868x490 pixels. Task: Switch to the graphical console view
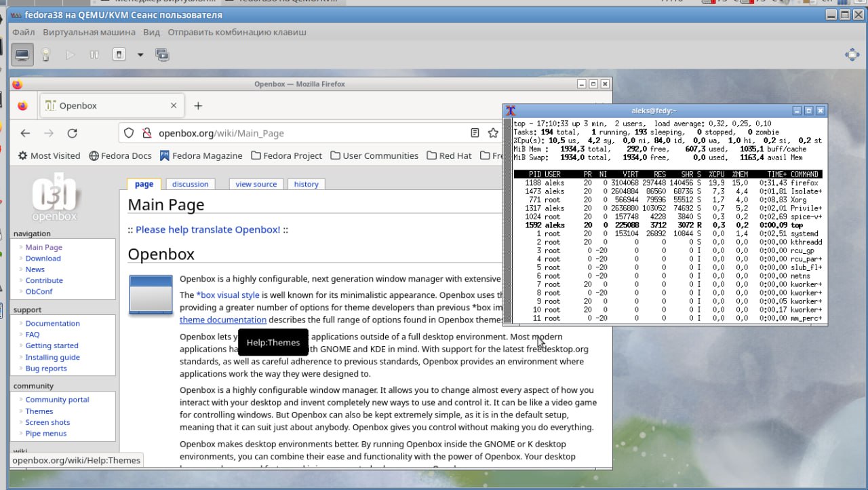tap(22, 55)
